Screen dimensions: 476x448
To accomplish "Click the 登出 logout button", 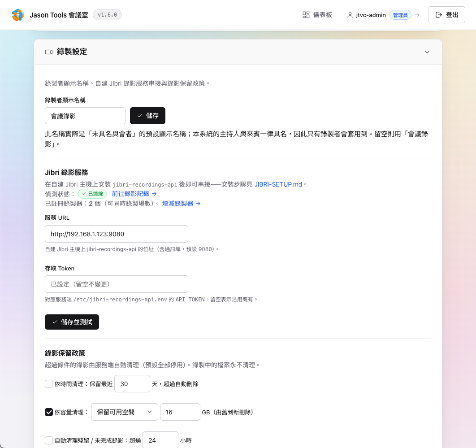I will coord(446,15).
